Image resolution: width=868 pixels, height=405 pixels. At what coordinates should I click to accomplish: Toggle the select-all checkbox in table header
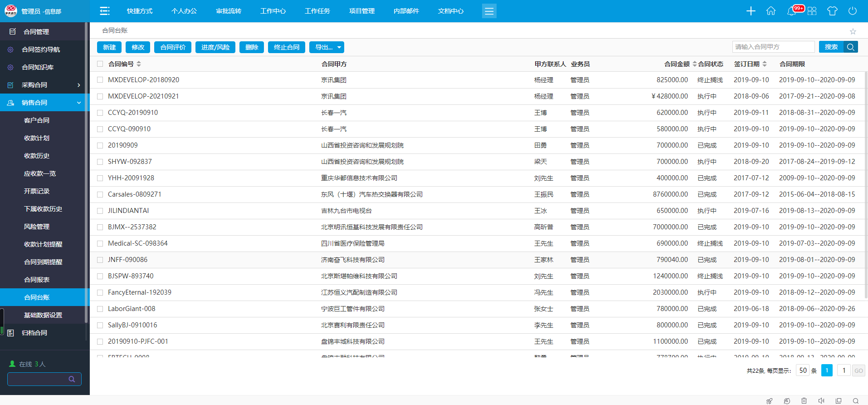[100, 64]
